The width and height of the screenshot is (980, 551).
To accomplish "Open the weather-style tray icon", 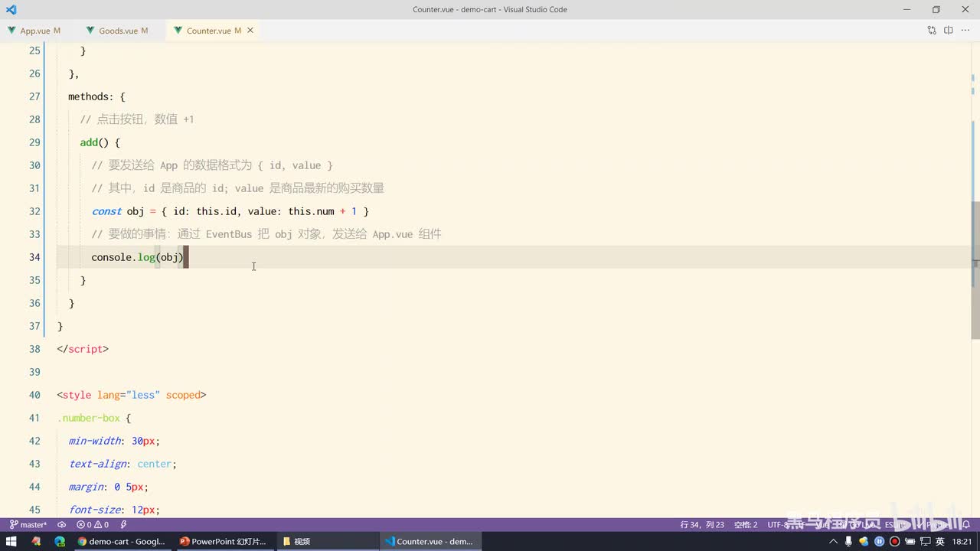I will (864, 541).
